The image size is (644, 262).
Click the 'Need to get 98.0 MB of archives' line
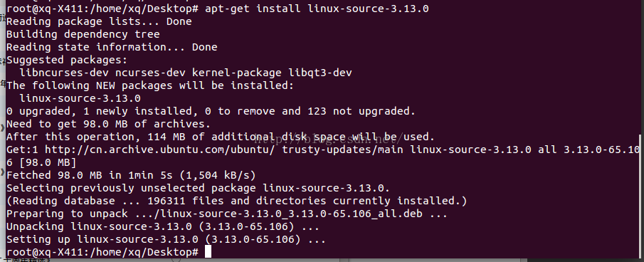coord(108,124)
